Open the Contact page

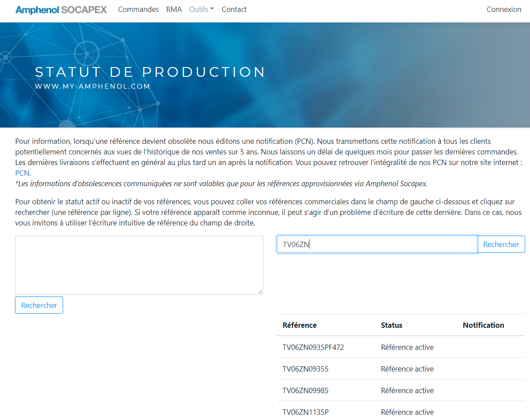click(x=234, y=9)
